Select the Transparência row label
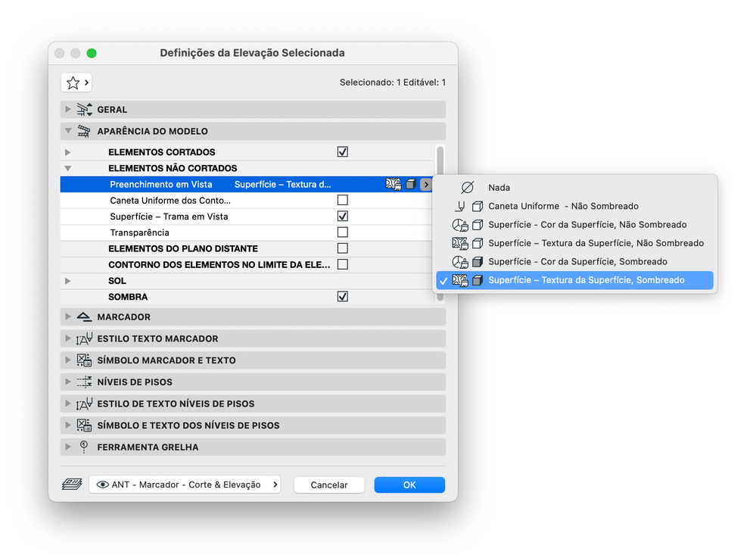This screenshot has width=756, height=555. click(x=139, y=232)
